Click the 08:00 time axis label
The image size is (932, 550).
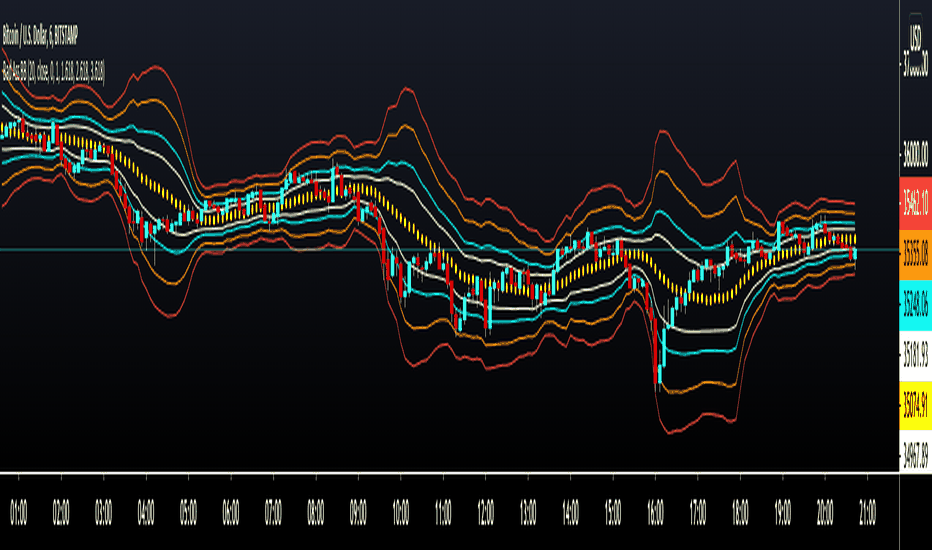point(316,512)
